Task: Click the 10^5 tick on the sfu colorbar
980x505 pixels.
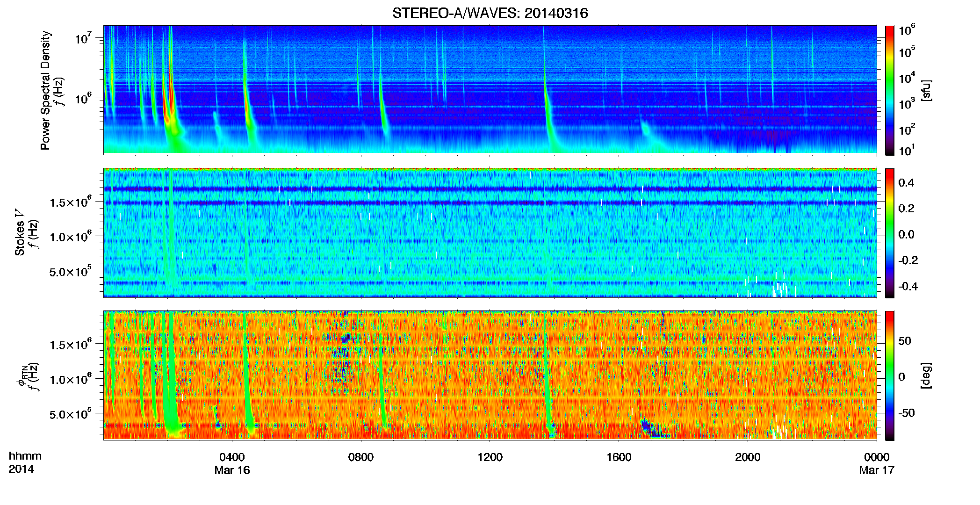Action: 907,52
